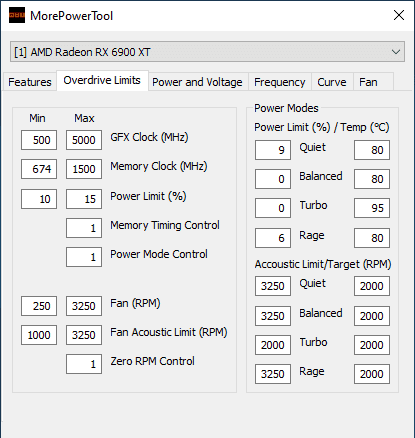415x438 pixels.
Task: Click the Balanced acoustic limit RPM field
Action: click(273, 316)
